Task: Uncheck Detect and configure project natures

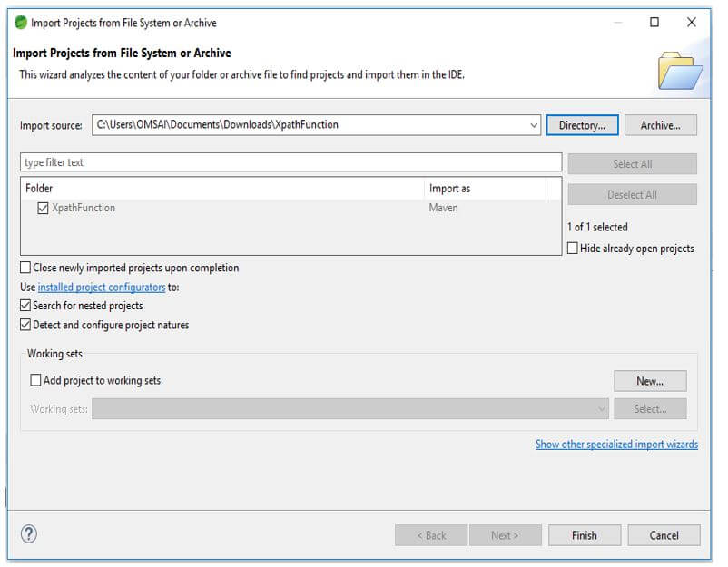Action: (x=26, y=324)
